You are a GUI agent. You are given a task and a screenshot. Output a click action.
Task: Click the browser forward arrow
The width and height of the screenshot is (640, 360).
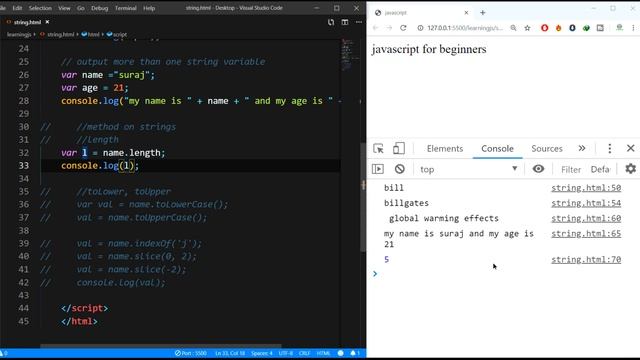[x=389, y=28]
